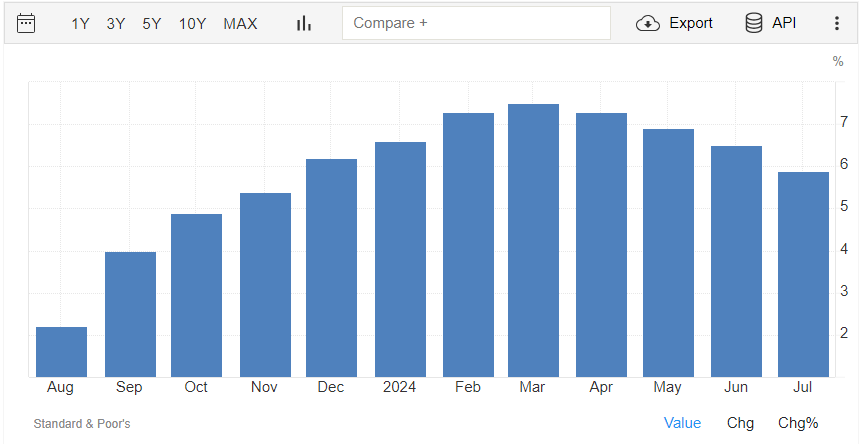Open the chart type bar icon
The image size is (861, 444).
coord(304,23)
